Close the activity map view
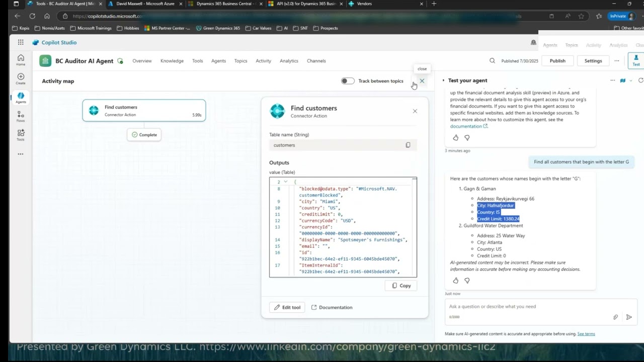 (x=422, y=80)
